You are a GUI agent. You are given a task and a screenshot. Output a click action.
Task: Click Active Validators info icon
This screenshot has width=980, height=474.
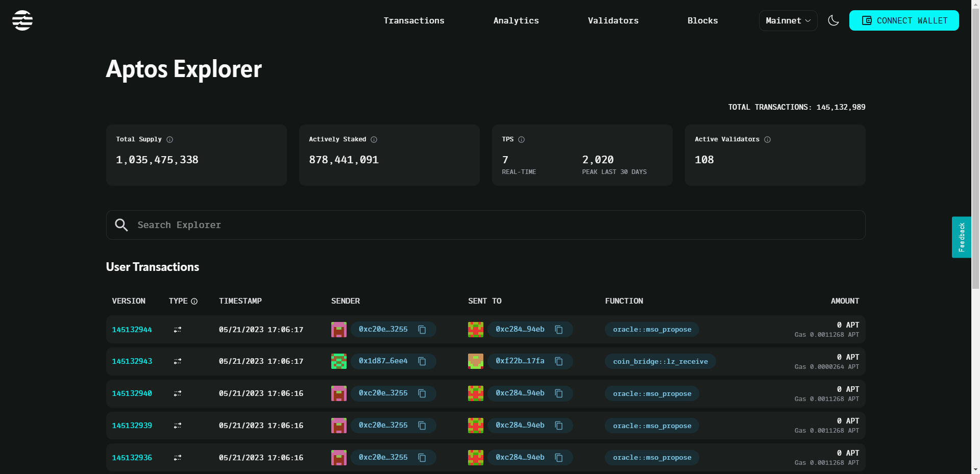pyautogui.click(x=767, y=139)
